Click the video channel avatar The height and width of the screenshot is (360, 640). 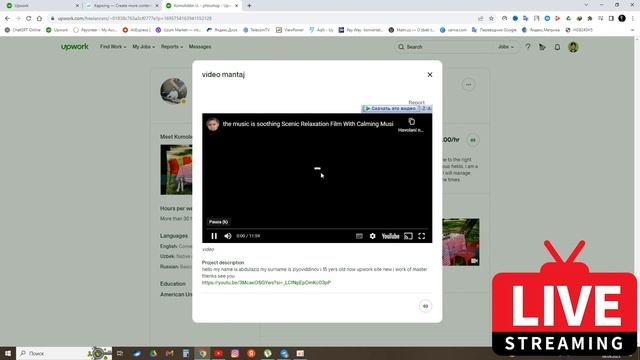tap(213, 124)
